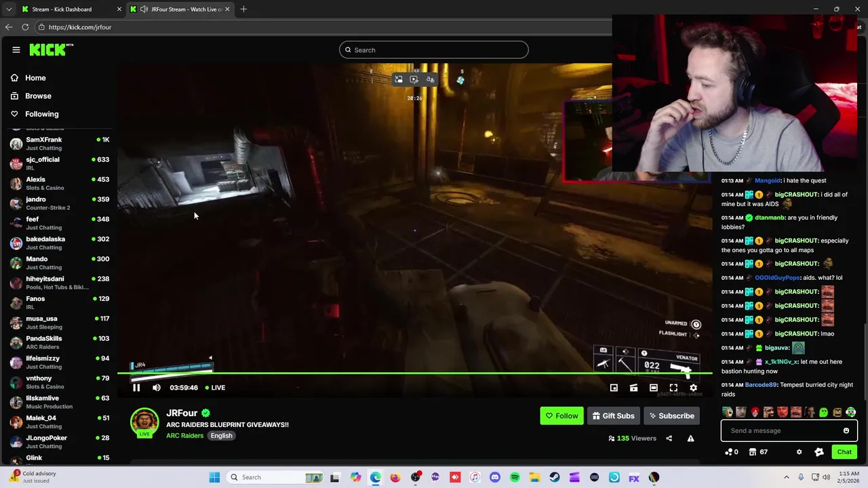Click the English language tag

tap(221, 436)
